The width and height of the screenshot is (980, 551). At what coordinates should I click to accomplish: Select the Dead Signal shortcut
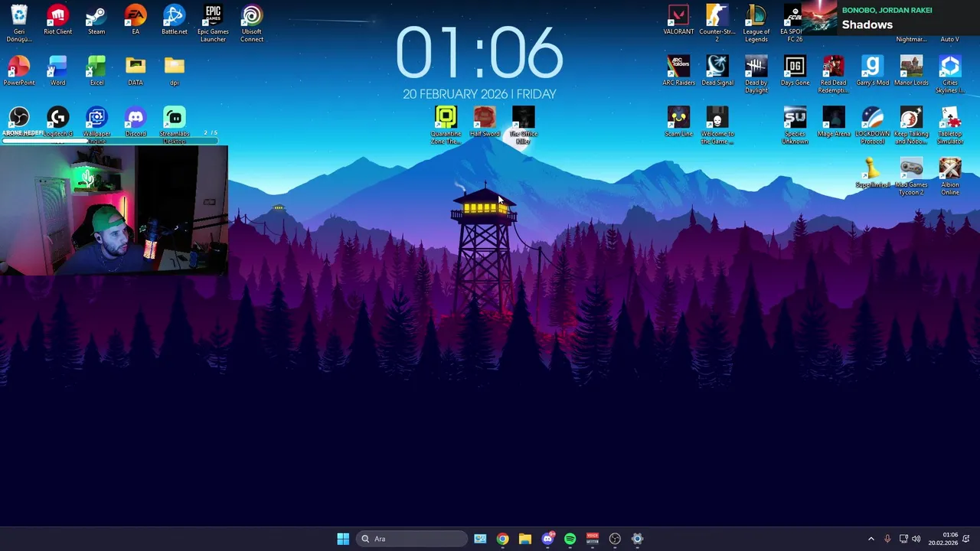point(717,70)
